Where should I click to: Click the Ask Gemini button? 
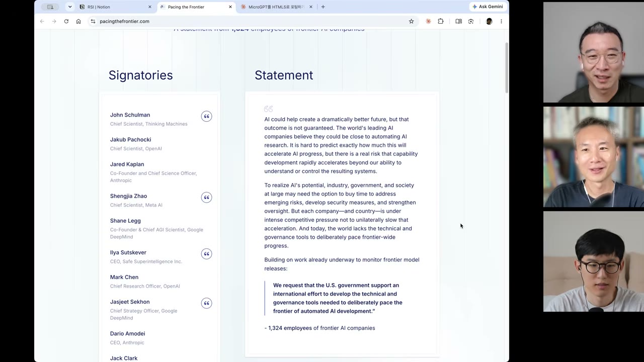click(488, 7)
